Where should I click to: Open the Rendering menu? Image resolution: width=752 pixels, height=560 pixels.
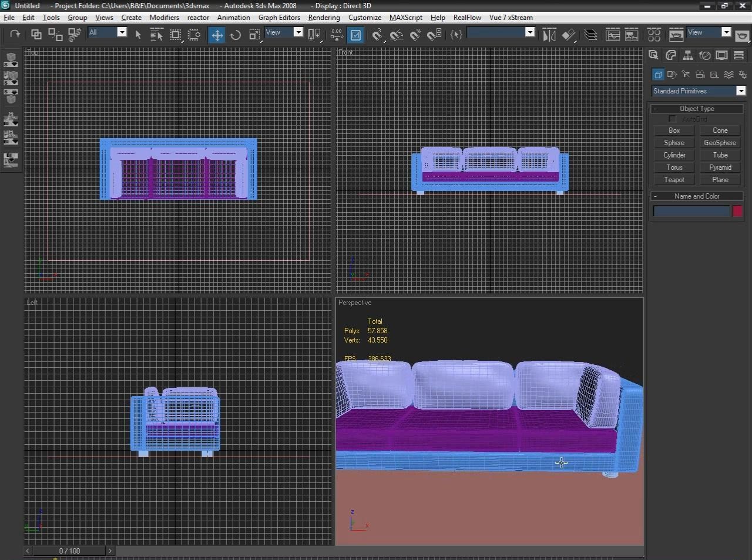point(324,18)
